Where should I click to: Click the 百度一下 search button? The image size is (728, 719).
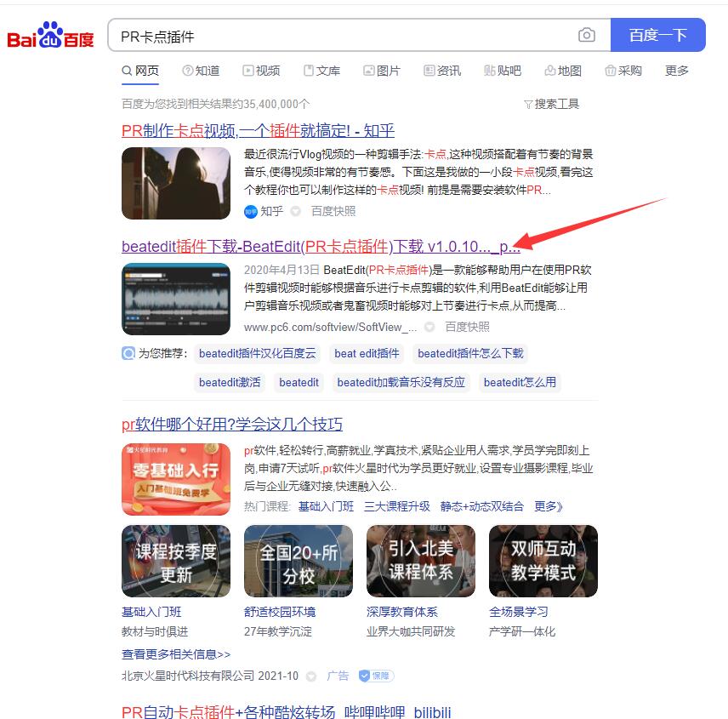coord(658,35)
